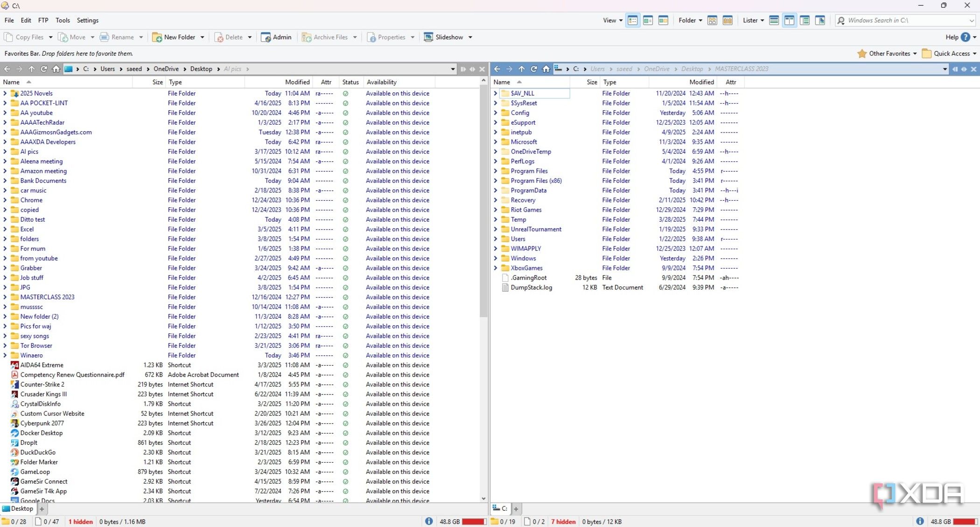The image size is (980, 527).
Task: Toggle the viewer pane button
Action: [x=820, y=21]
